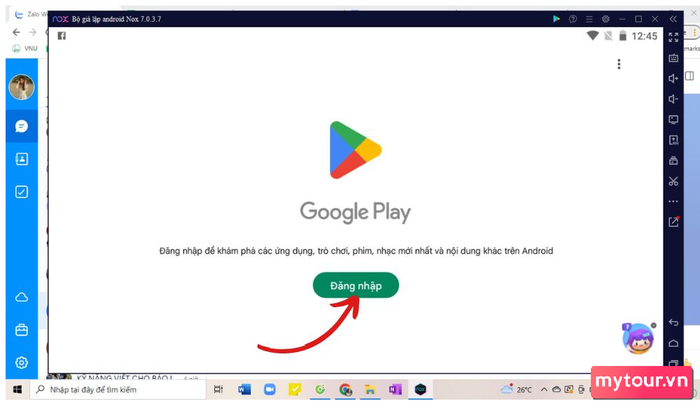Open Sticky Notes from the taskbar

[x=295, y=389]
